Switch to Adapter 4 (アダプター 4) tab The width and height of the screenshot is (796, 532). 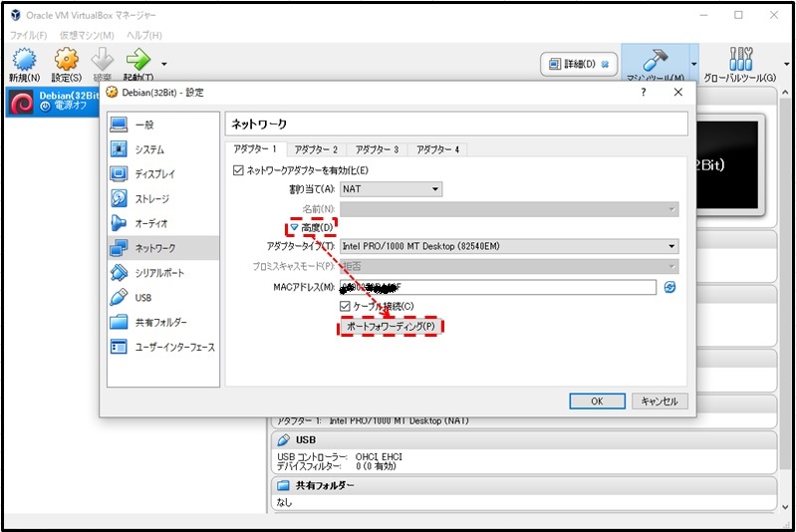(437, 149)
